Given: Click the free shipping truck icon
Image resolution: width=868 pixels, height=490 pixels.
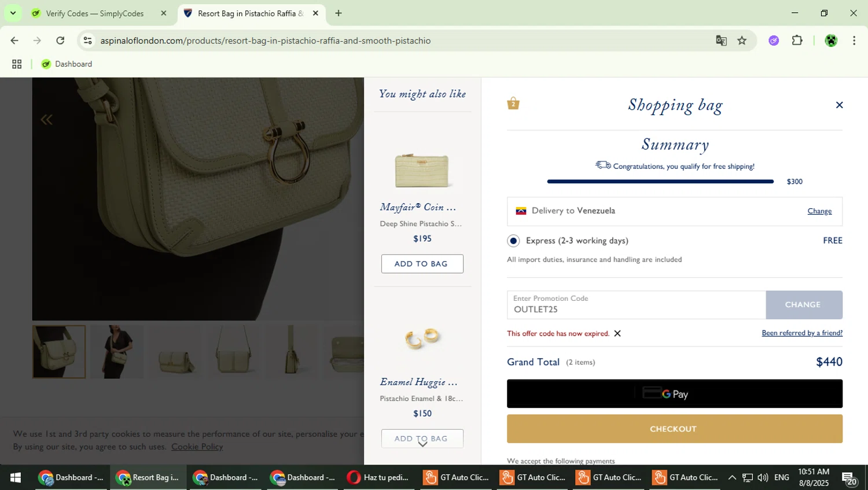Looking at the screenshot, I should point(603,165).
